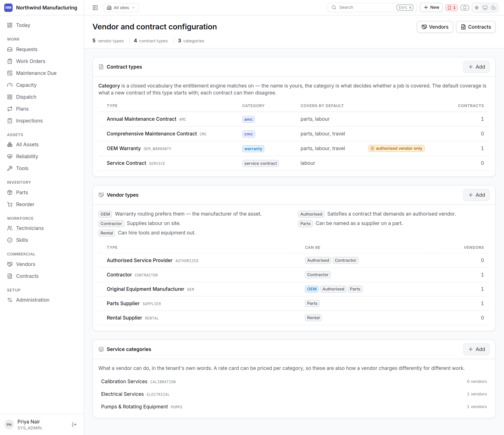This screenshot has width=504, height=435.
Task: Open the red alert counter badge
Action: (x=451, y=8)
